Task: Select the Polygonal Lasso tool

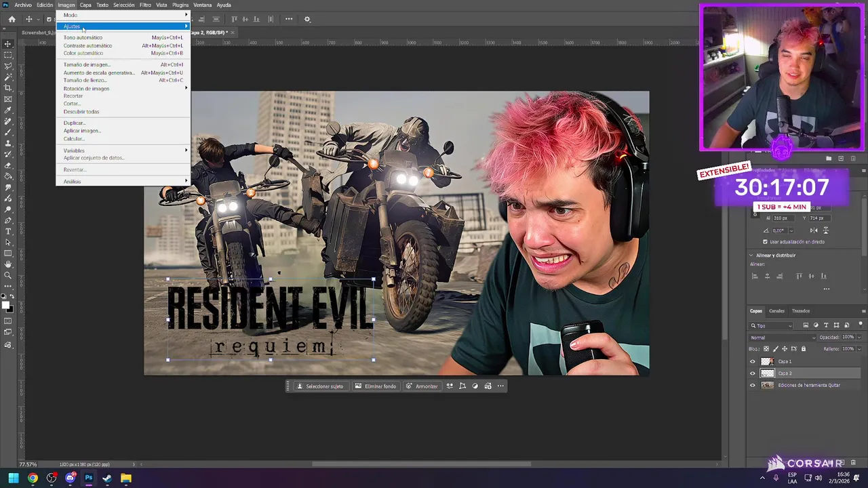Action: 8,66
